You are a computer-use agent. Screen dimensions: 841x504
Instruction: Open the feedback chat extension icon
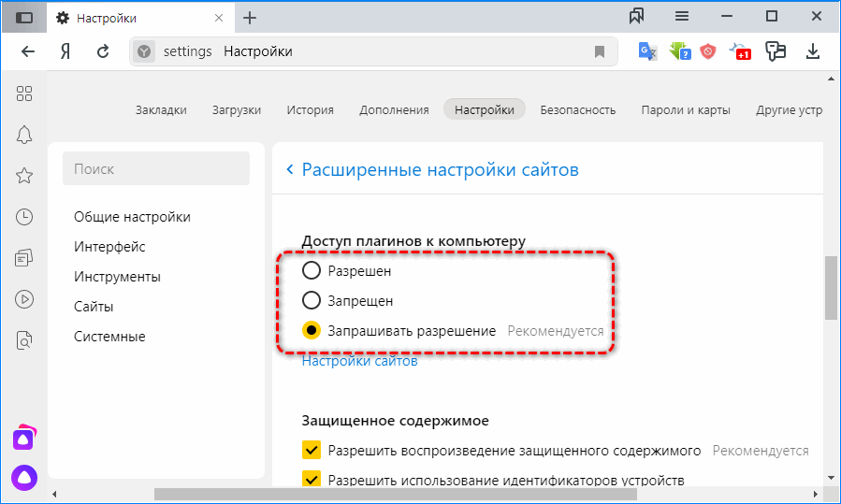(775, 51)
